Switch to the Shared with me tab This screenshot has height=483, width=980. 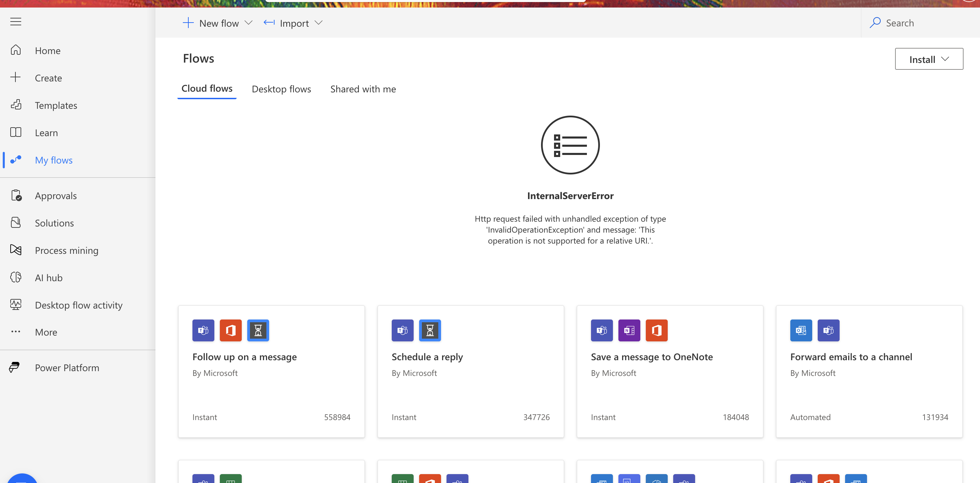(x=363, y=89)
